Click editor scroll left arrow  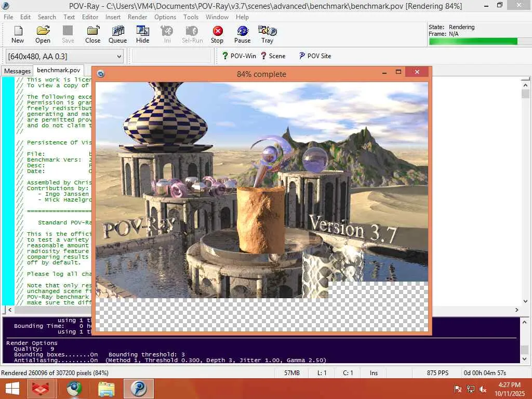(10, 310)
